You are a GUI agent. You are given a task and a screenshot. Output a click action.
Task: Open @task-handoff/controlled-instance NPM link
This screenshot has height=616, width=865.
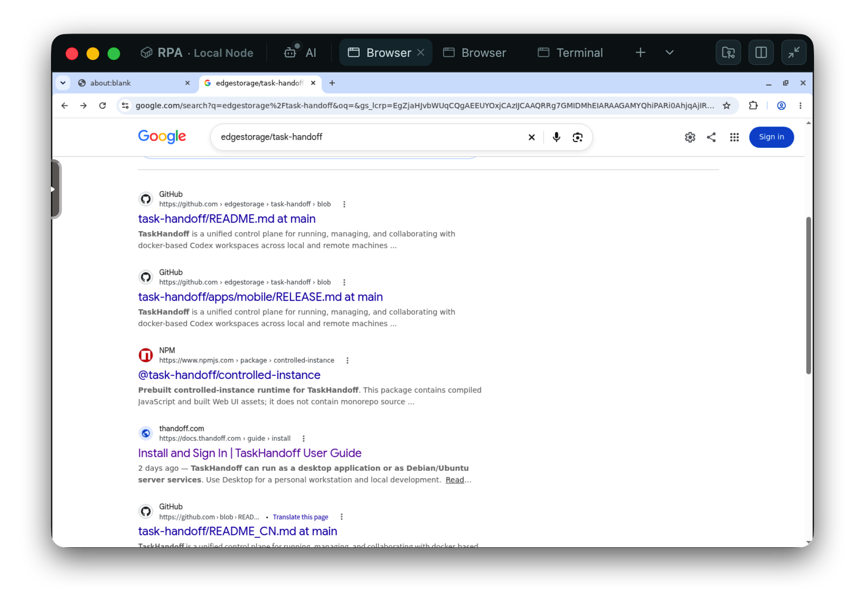(229, 375)
